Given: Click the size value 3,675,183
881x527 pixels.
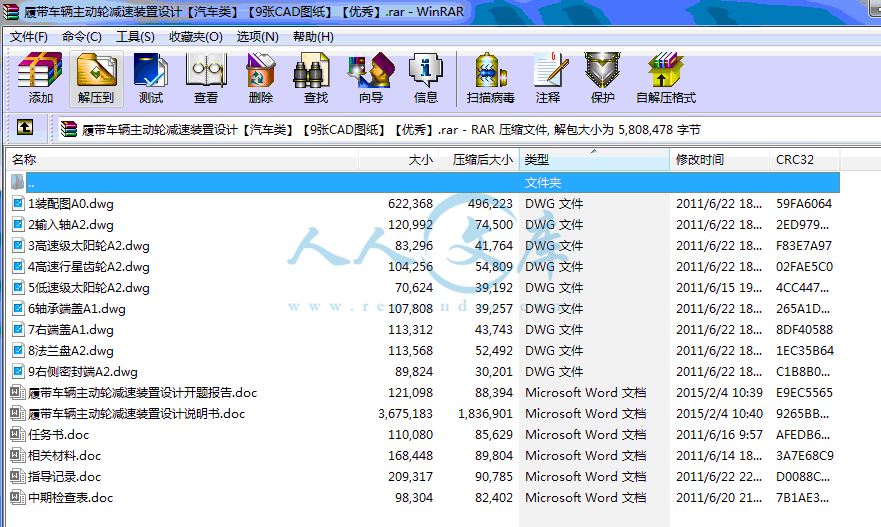Looking at the screenshot, I should pyautogui.click(x=405, y=414).
